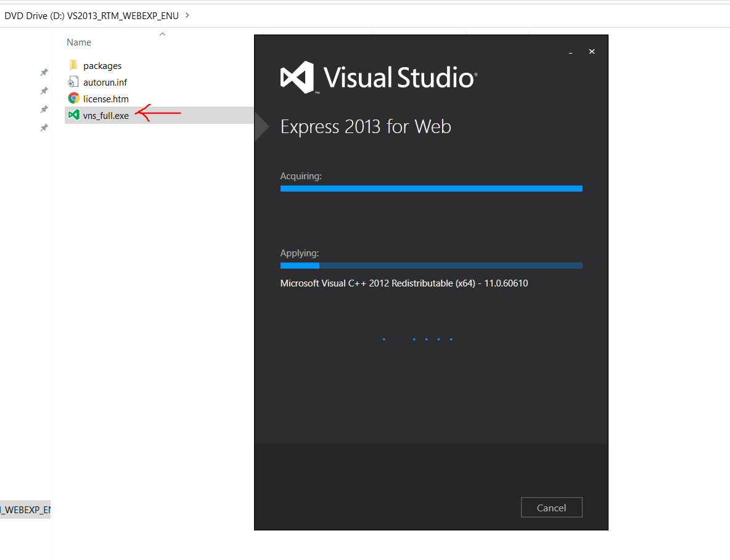Click the Chrome icon beside license.htm
Viewport: 730px width, 560px height.
(73, 98)
